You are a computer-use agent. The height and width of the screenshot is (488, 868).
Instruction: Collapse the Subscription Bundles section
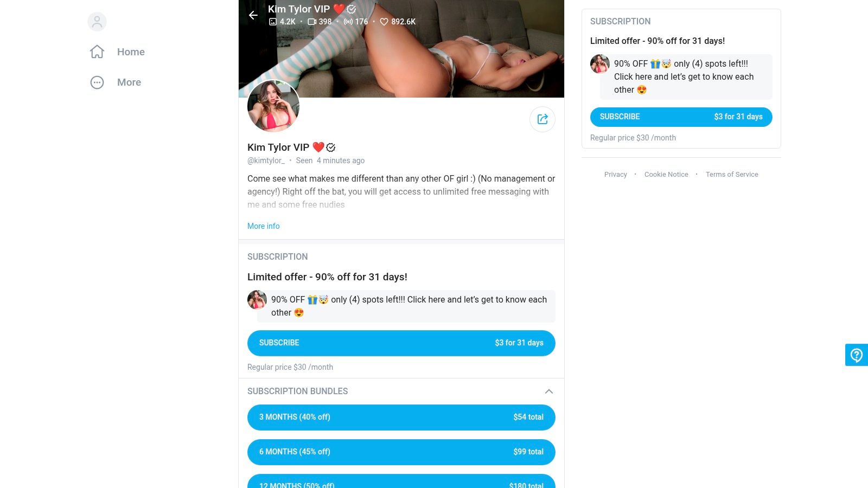pos(549,391)
